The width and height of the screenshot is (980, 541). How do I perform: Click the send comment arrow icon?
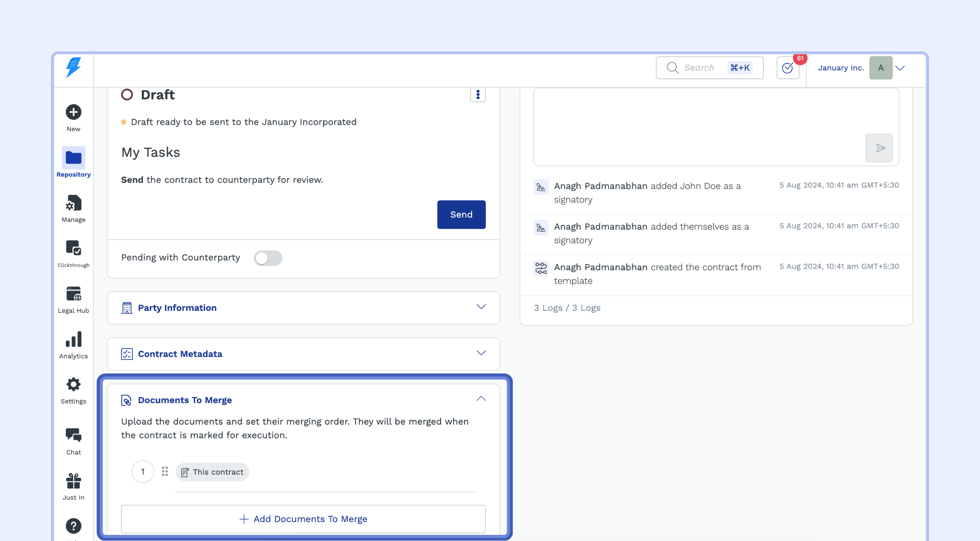click(879, 148)
